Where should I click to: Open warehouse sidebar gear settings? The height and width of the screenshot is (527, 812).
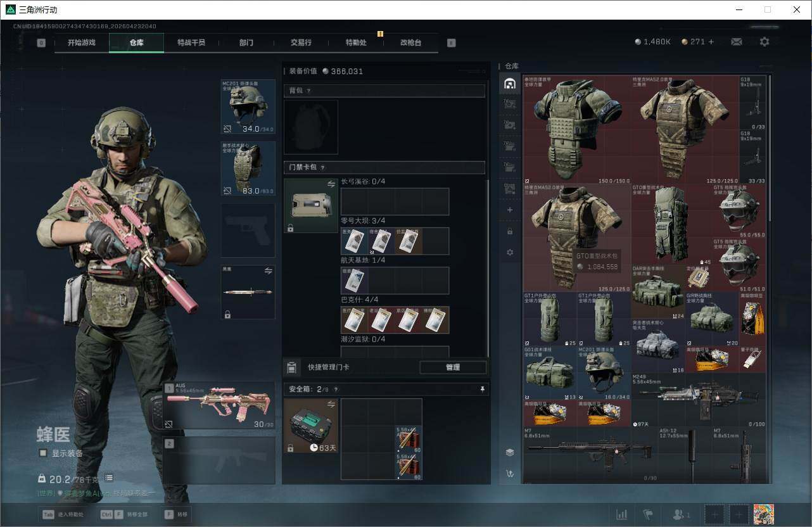click(x=510, y=252)
